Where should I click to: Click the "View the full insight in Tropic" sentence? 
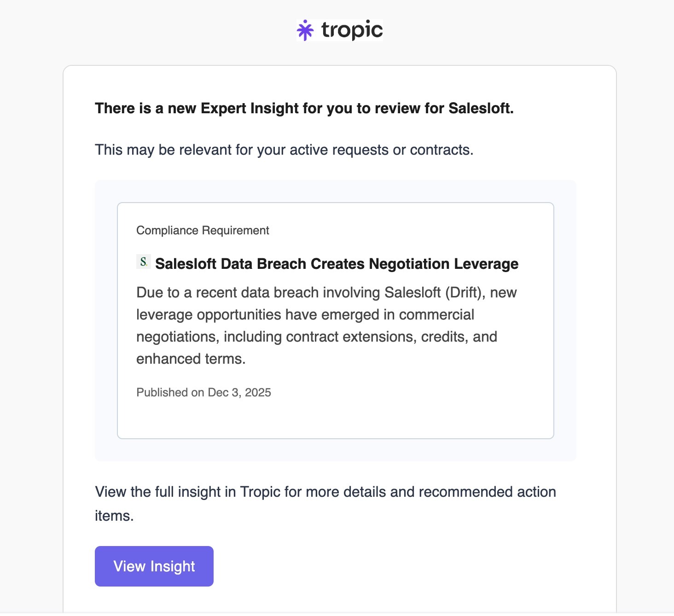click(325, 492)
